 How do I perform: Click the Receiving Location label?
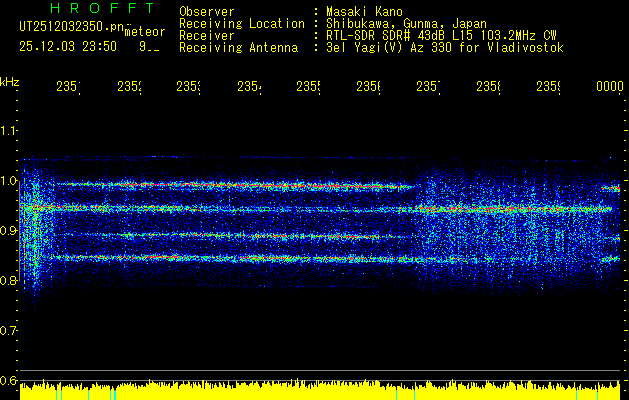pyautogui.click(x=242, y=24)
